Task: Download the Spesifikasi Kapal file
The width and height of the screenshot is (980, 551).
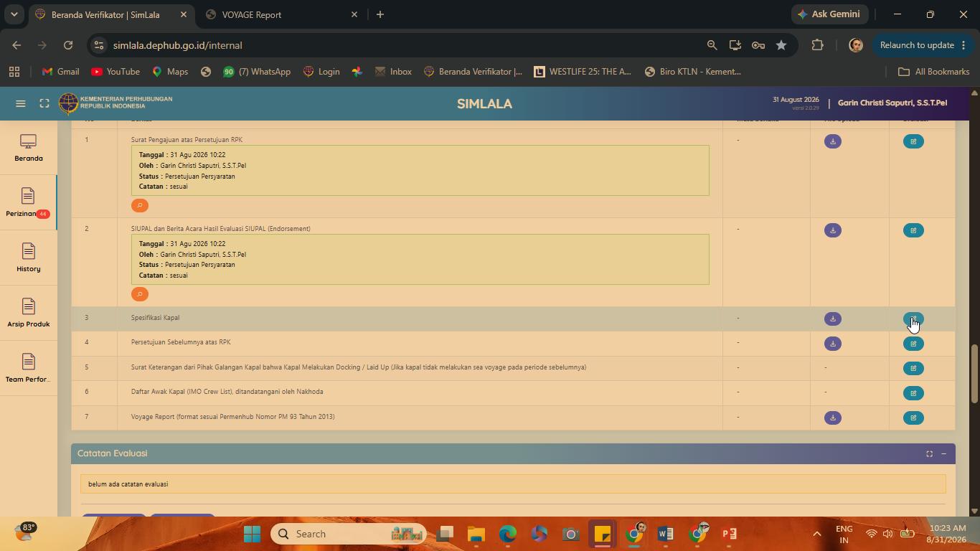Action: coord(832,319)
